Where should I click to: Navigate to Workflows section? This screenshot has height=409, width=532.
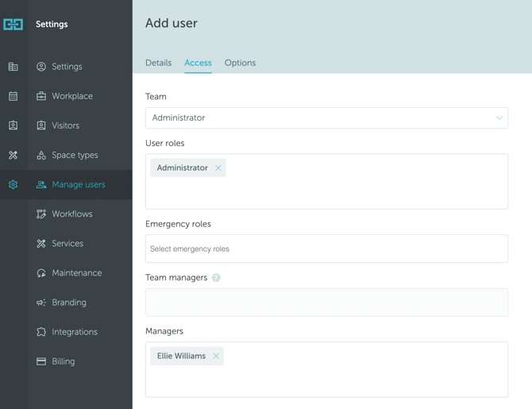pos(71,214)
